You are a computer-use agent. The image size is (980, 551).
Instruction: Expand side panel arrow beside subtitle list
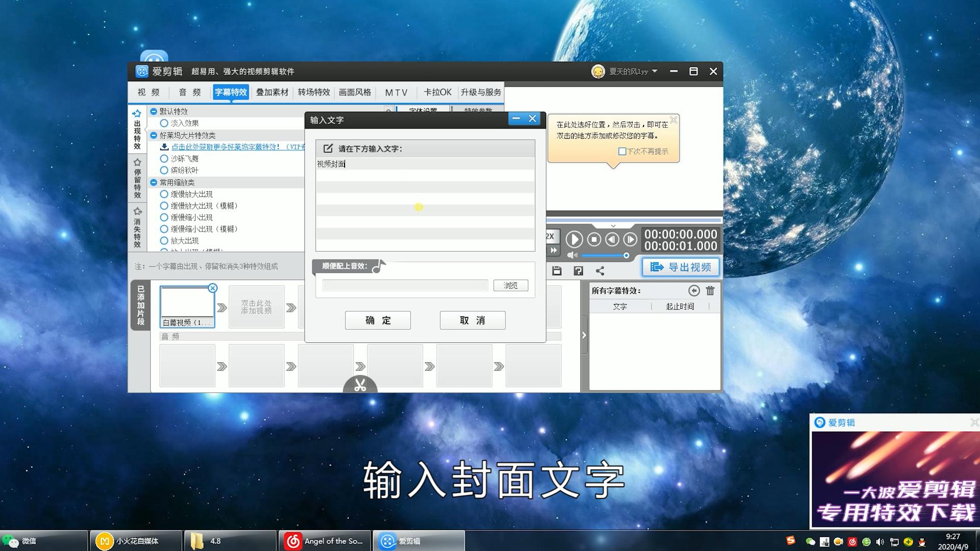tap(584, 335)
